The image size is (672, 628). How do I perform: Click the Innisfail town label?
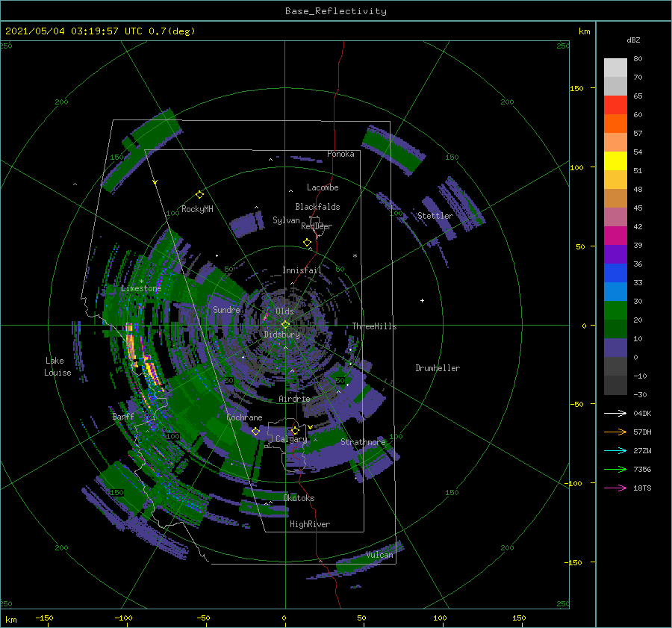(302, 270)
